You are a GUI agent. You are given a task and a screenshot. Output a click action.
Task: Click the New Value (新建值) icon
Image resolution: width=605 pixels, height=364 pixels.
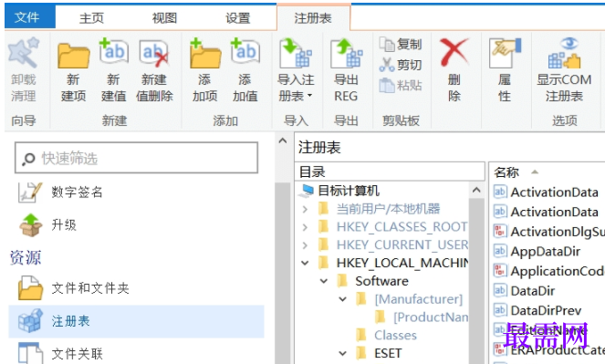(113, 52)
